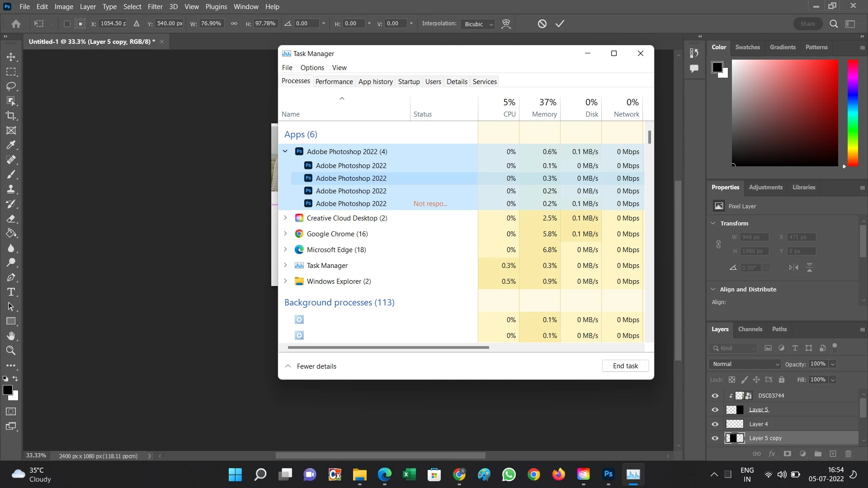Select the Crop tool

[11, 116]
